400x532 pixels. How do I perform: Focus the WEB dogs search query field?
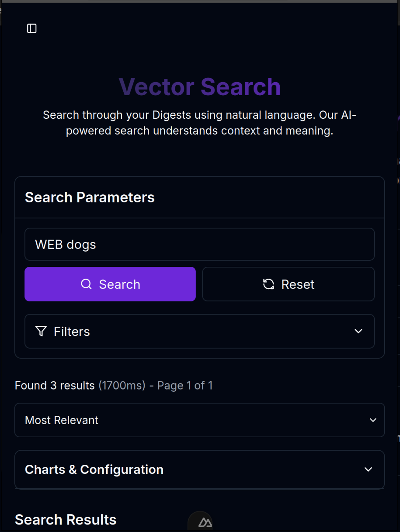pyautogui.click(x=200, y=245)
